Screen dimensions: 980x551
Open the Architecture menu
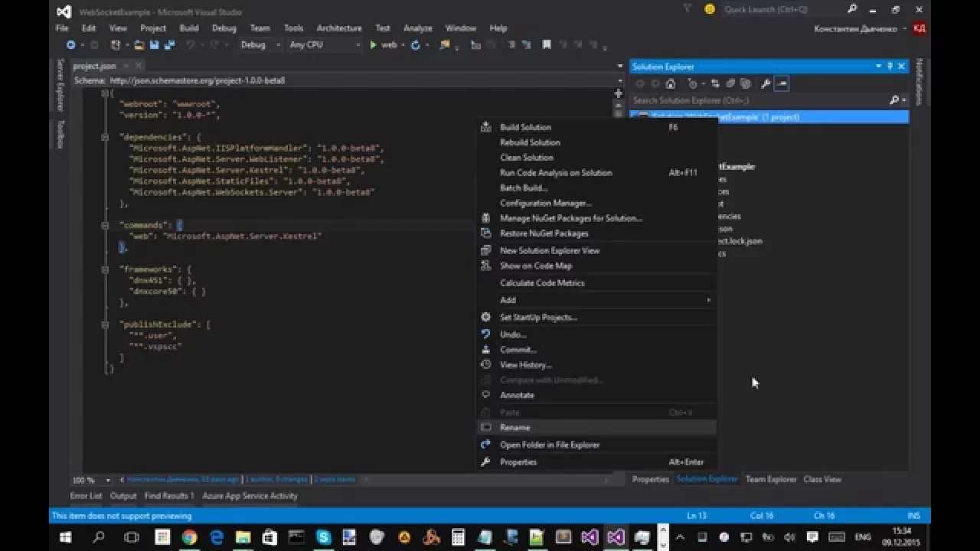tap(339, 28)
